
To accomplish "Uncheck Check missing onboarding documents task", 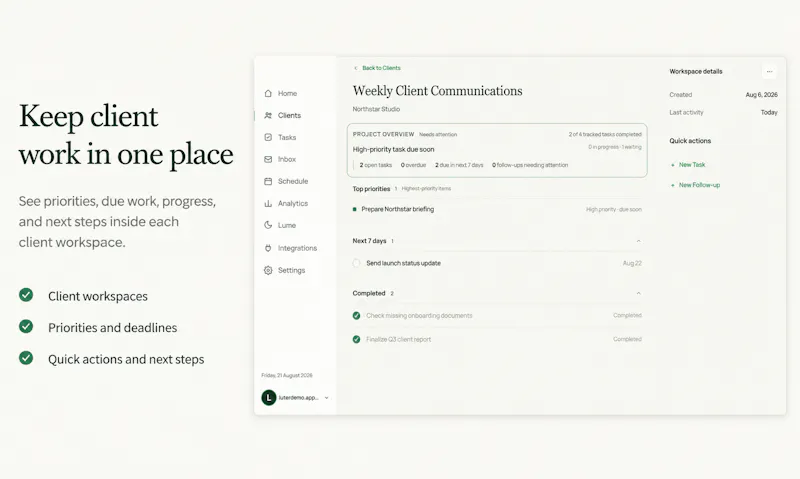I will (x=356, y=316).
